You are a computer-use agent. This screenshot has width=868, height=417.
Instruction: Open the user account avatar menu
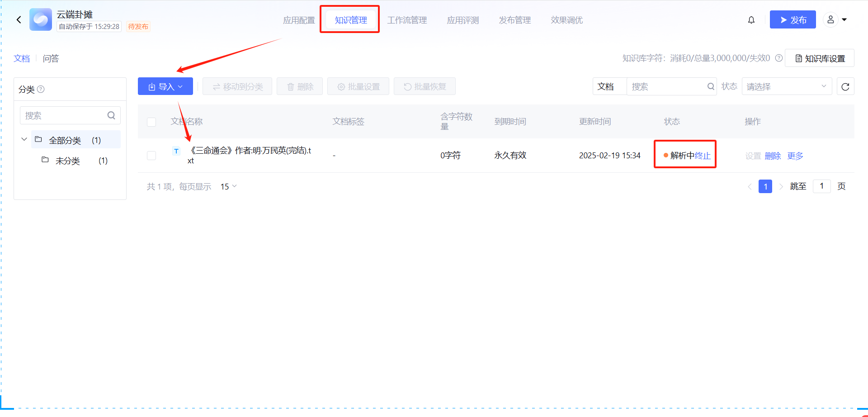tap(830, 19)
